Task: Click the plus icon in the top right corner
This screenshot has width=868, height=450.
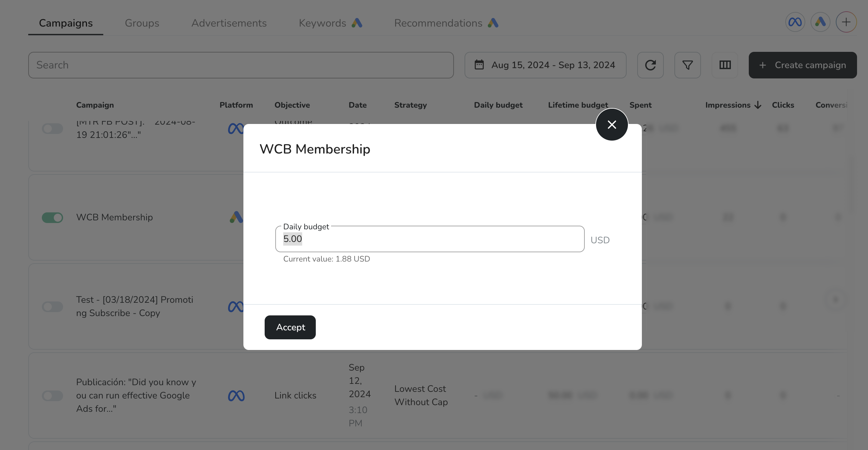Action: 846,22
